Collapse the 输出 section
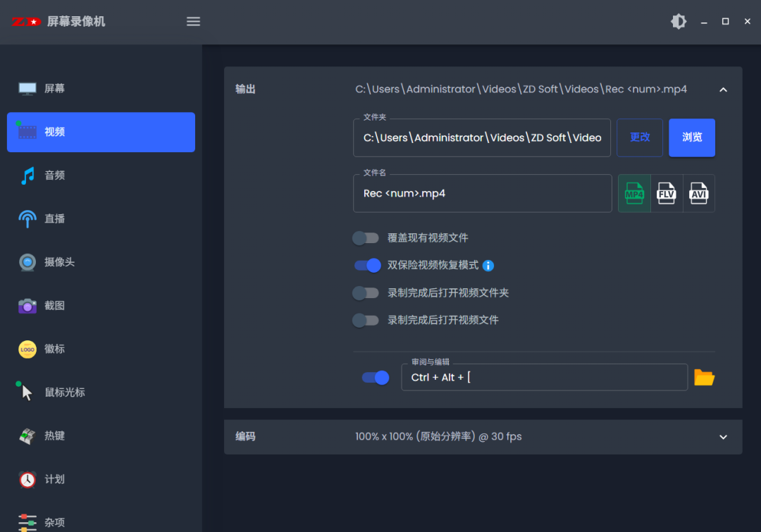761x532 pixels. click(723, 89)
